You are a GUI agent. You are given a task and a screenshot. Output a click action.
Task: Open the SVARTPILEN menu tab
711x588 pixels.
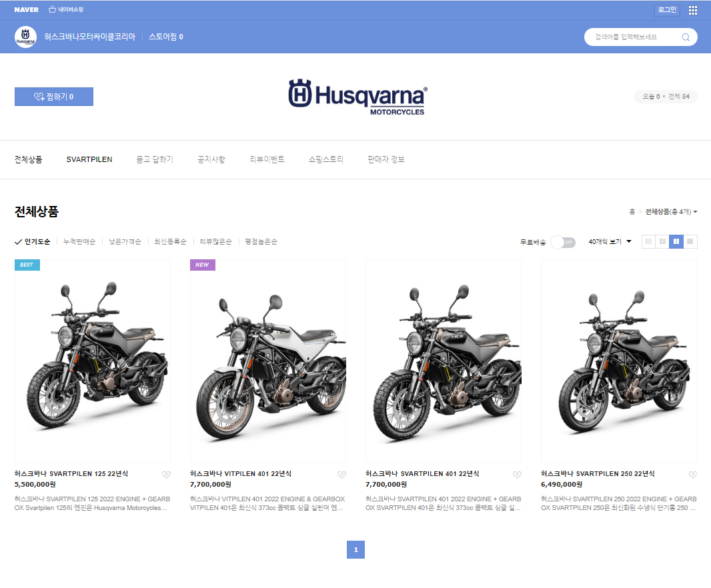point(89,159)
